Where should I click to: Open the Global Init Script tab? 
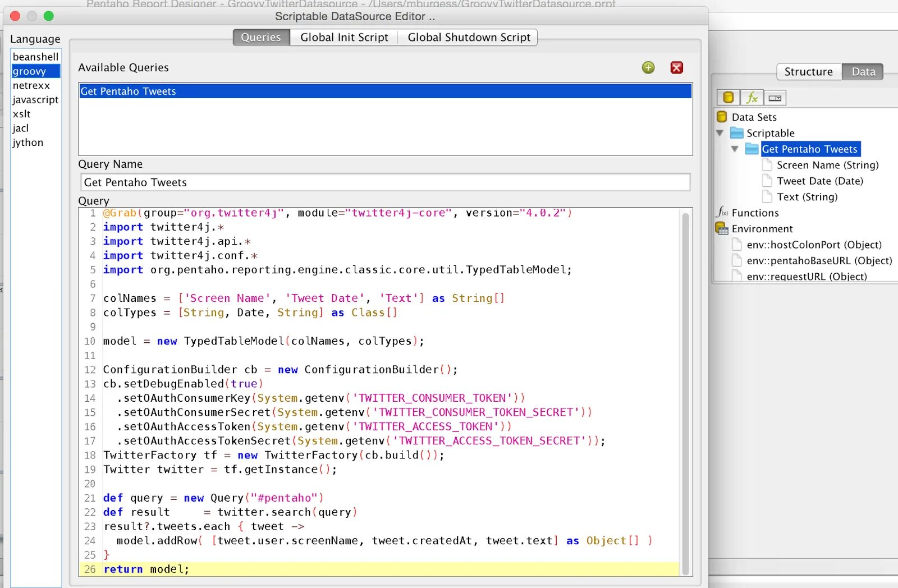344,38
